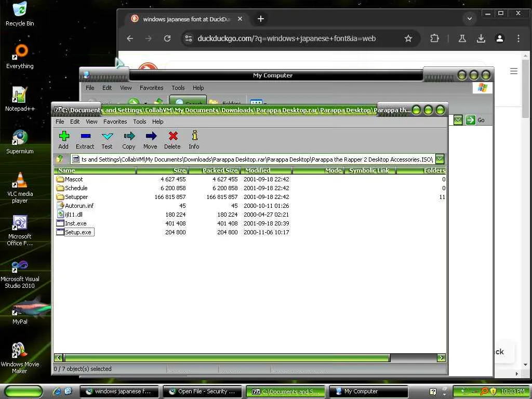532x399 pixels.
Task: Open the Info toolbar icon
Action: 194,140
